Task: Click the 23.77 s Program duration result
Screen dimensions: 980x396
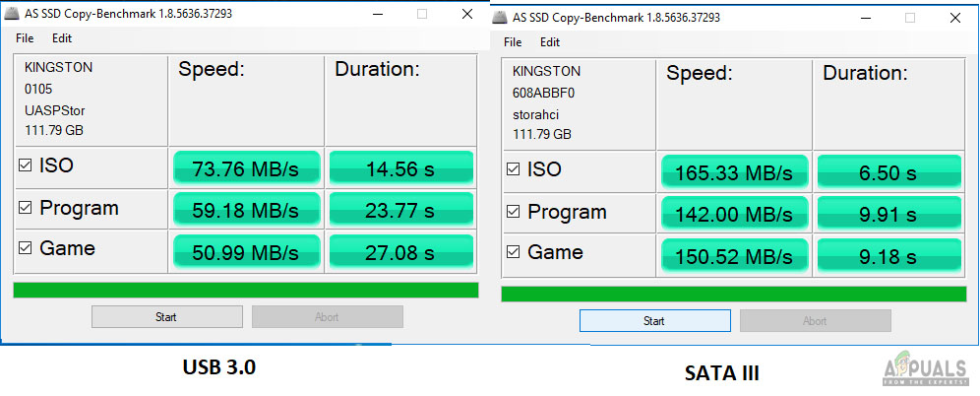Action: point(401,210)
